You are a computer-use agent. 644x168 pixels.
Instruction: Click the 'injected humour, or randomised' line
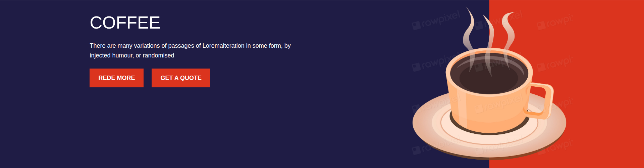(x=132, y=55)
